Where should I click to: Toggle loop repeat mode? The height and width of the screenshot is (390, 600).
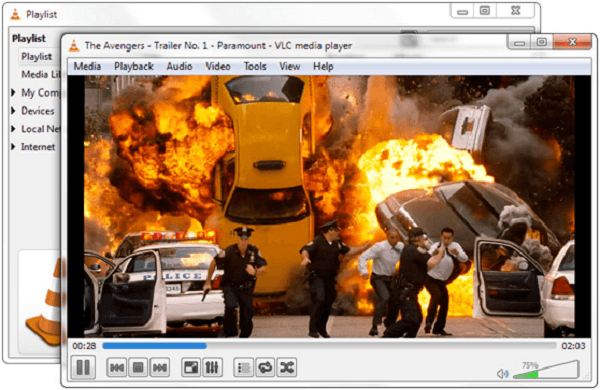pyautogui.click(x=265, y=368)
